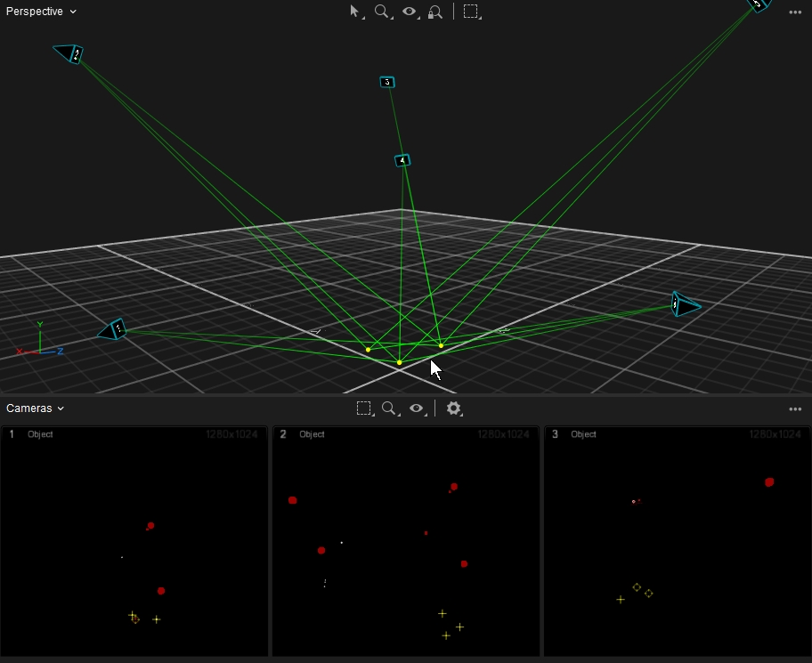Viewport: 812px width, 663px height.
Task: Open the Perspective view dropdown
Action: coord(41,12)
